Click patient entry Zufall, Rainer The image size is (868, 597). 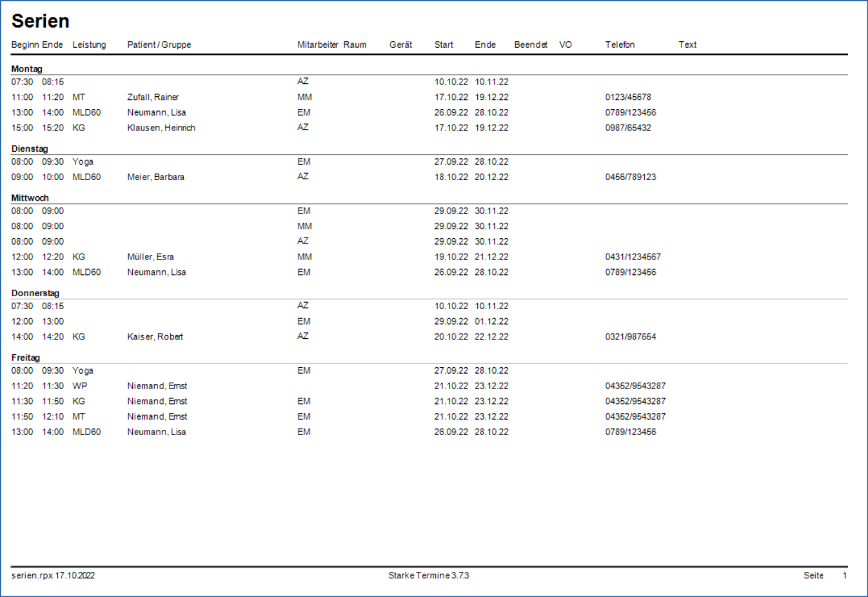tap(153, 97)
